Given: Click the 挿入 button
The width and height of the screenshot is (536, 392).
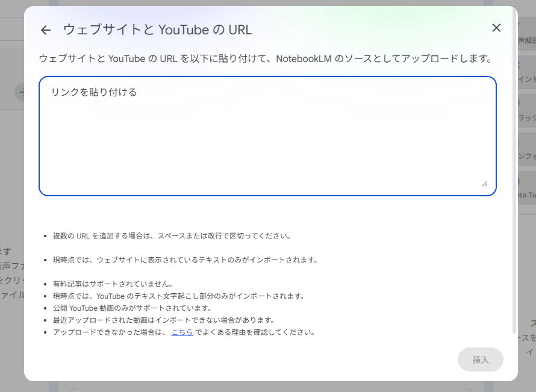Looking at the screenshot, I should click(480, 359).
